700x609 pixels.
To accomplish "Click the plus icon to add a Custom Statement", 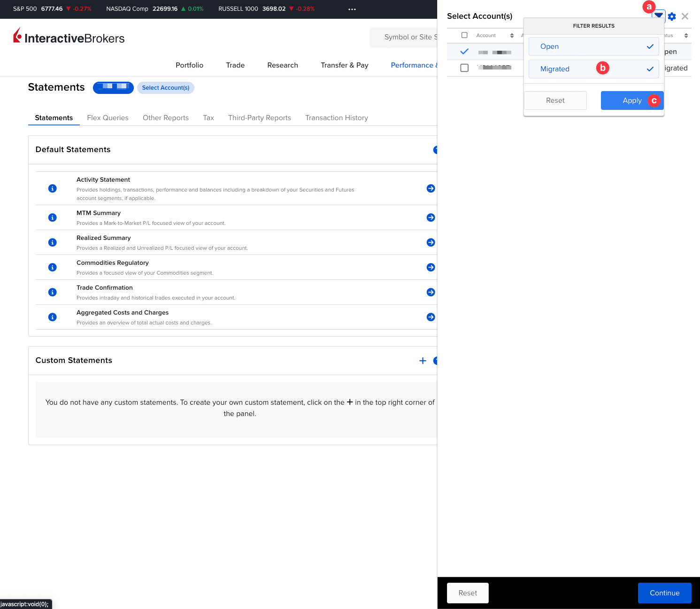I will click(423, 361).
